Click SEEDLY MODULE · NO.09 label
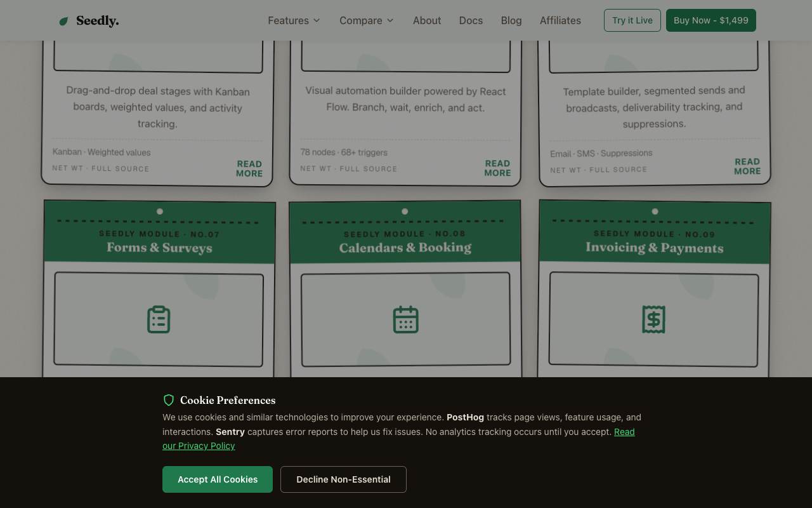The height and width of the screenshot is (508, 812). (654, 234)
